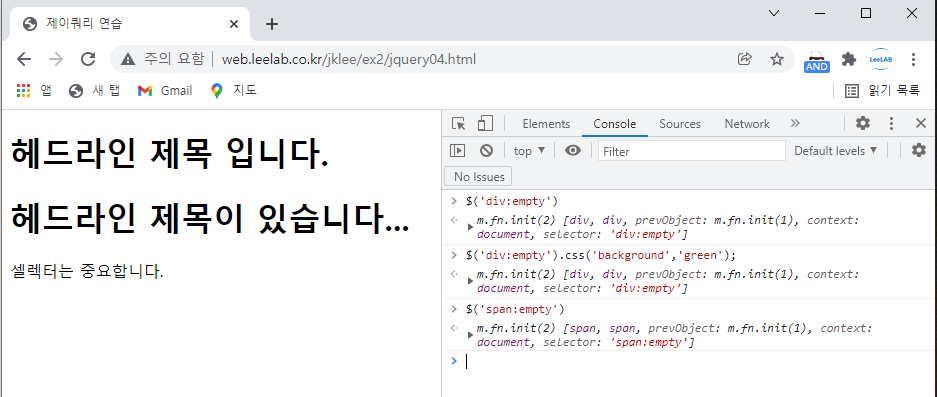Viewport: 937px width, 397px height.
Task: Go back to the previous page
Action: click(24, 59)
